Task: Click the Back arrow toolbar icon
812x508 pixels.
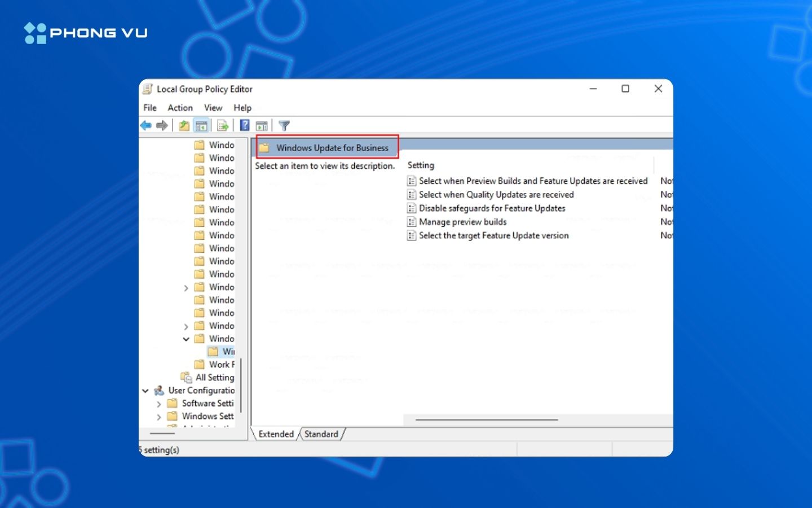Action: click(146, 126)
